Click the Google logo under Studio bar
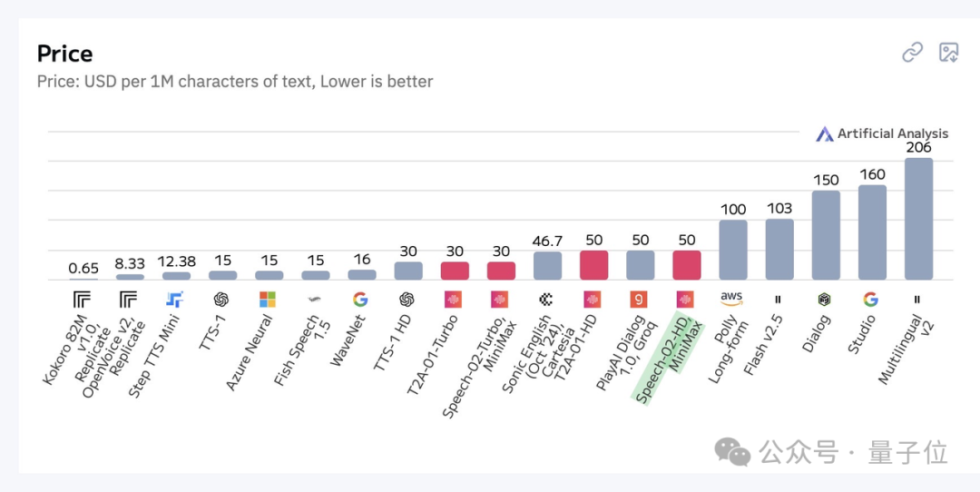The height and width of the screenshot is (492, 980). 870,300
